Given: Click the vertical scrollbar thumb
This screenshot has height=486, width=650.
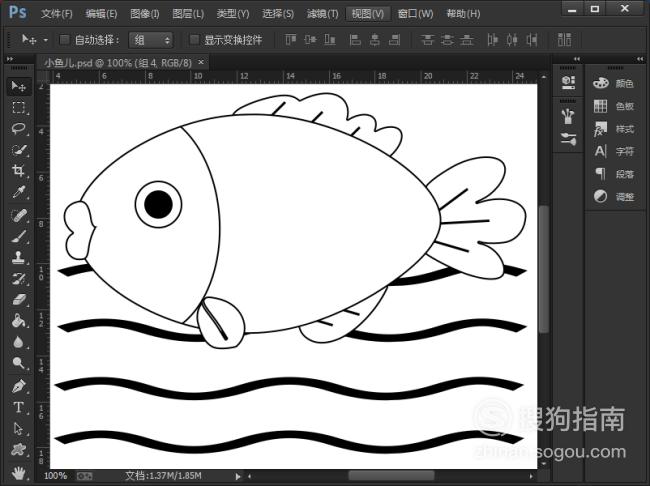Looking at the screenshot, I should (x=544, y=268).
